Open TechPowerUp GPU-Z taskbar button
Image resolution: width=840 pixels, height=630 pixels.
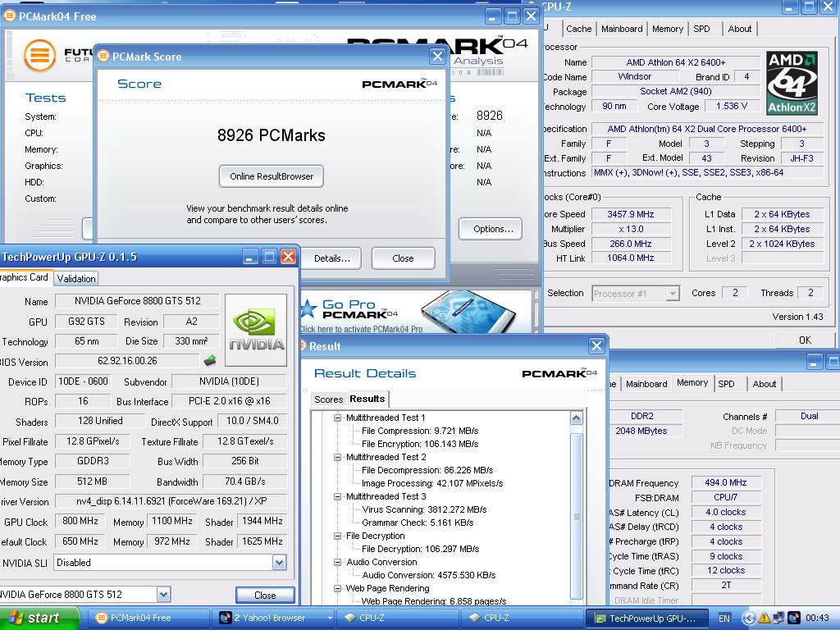pyautogui.click(x=647, y=618)
